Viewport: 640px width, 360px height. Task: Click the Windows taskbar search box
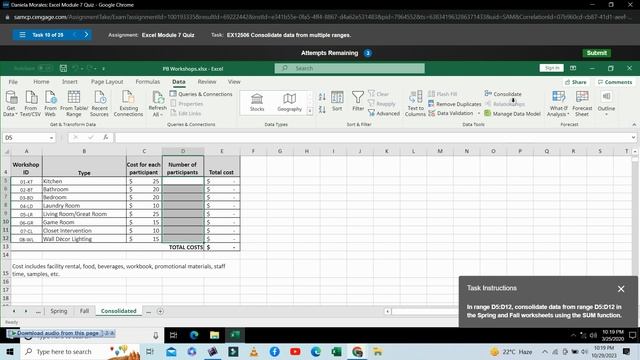coord(80,351)
